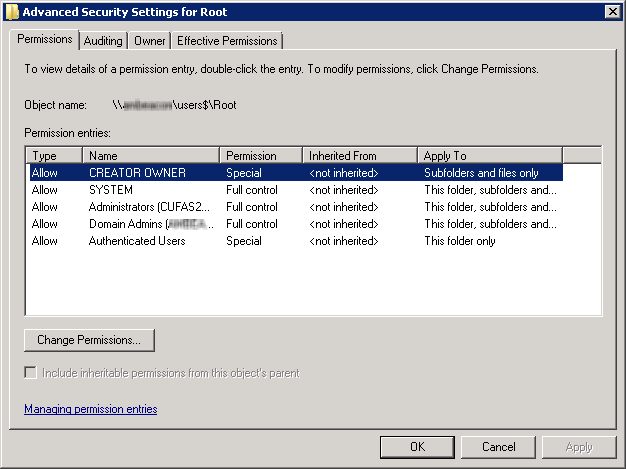Click the Permission column header

tap(260, 156)
